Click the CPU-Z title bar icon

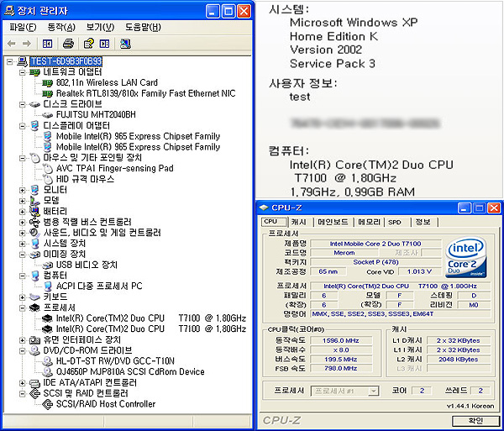264,208
